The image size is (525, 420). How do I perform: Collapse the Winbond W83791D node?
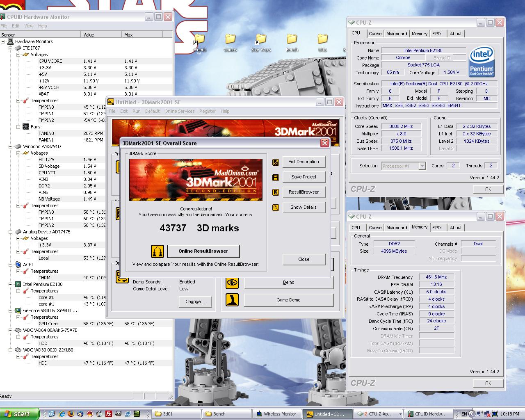11,146
